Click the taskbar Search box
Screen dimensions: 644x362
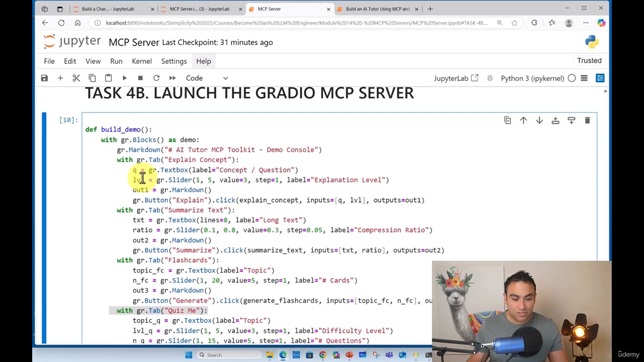tap(229, 355)
